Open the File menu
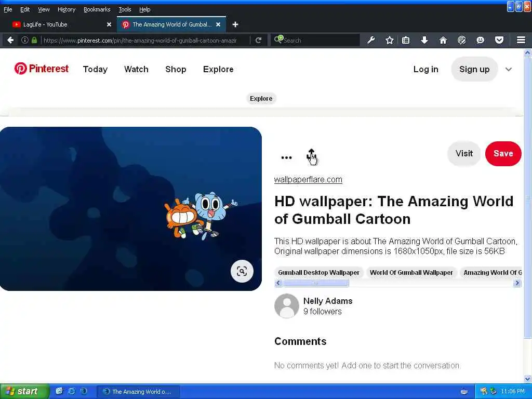This screenshot has width=532, height=399. pyautogui.click(x=8, y=9)
